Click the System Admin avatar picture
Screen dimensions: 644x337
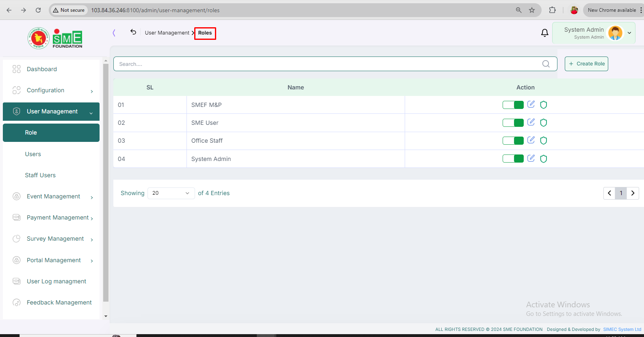615,33
